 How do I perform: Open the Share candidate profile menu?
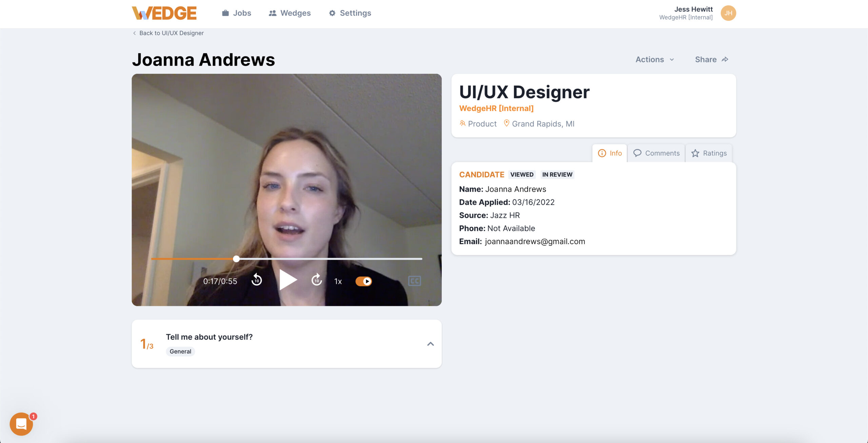point(712,59)
